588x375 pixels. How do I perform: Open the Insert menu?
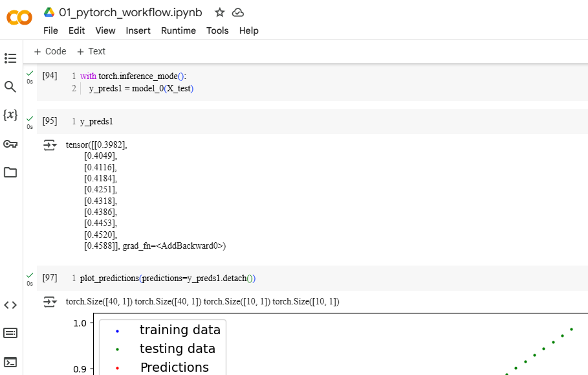[x=138, y=30]
